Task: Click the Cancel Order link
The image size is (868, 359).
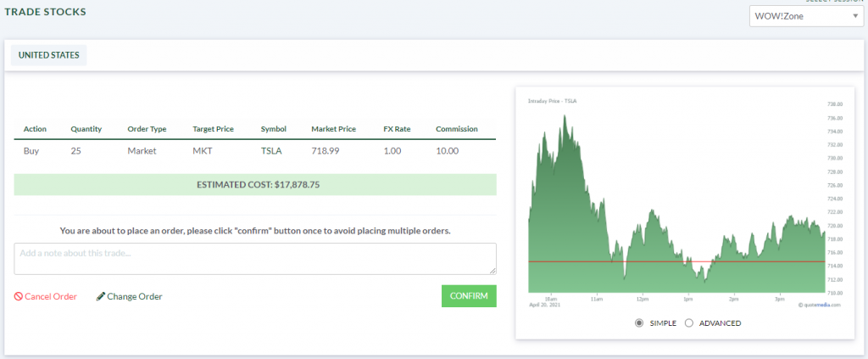Action: (46, 296)
